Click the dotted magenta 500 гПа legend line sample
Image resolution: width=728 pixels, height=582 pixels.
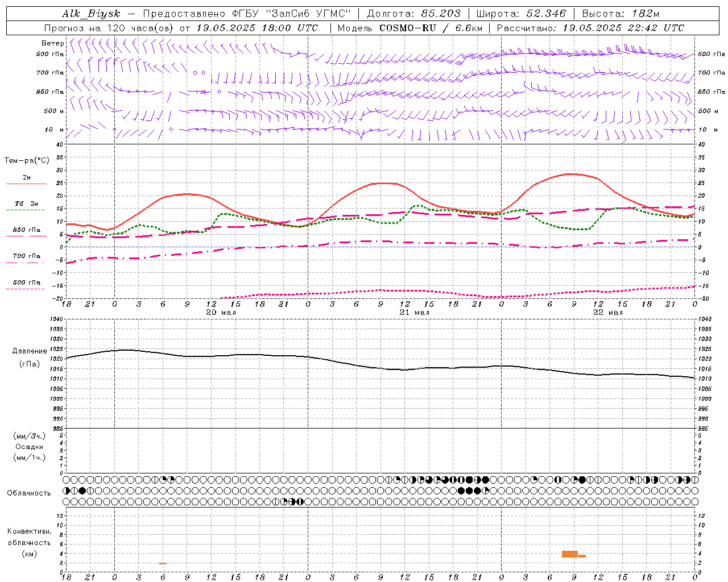26,289
